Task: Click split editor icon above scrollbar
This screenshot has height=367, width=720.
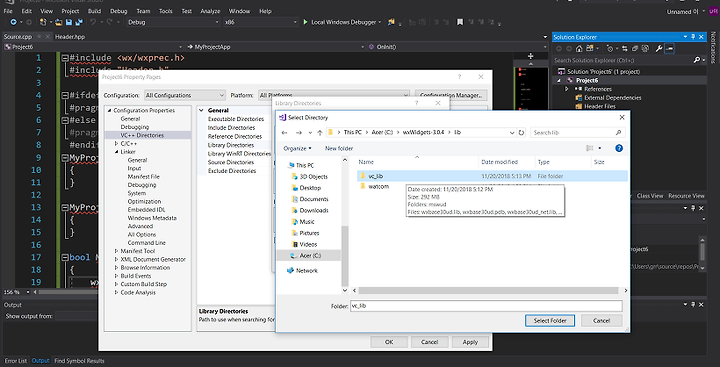Action: coord(530,56)
